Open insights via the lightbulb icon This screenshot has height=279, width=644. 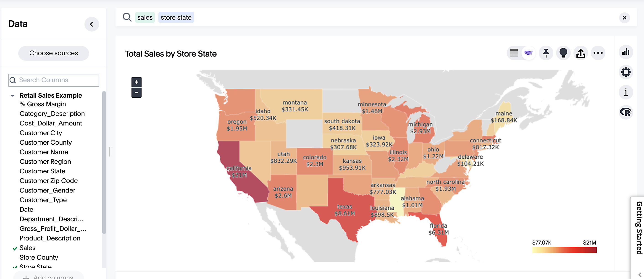pyautogui.click(x=563, y=53)
